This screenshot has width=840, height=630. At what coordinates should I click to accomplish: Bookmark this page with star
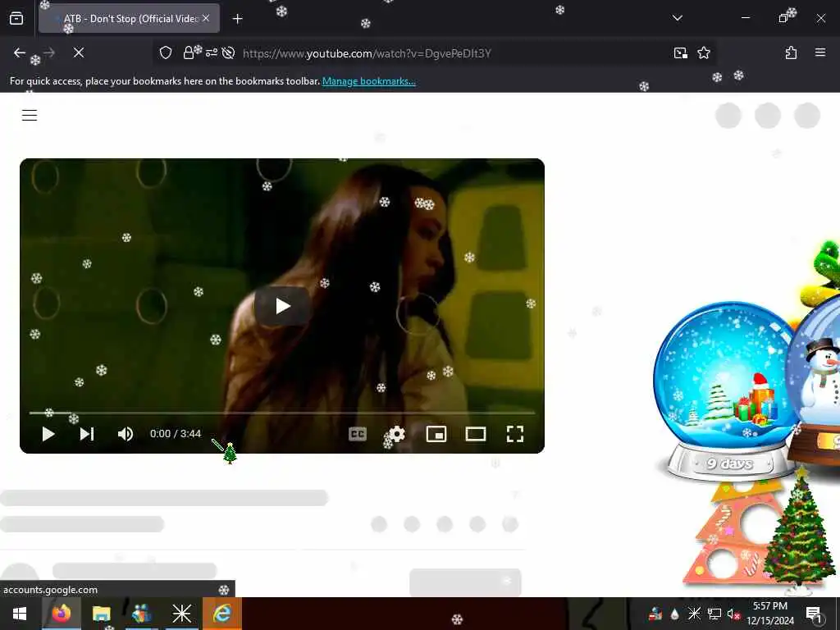coord(703,53)
